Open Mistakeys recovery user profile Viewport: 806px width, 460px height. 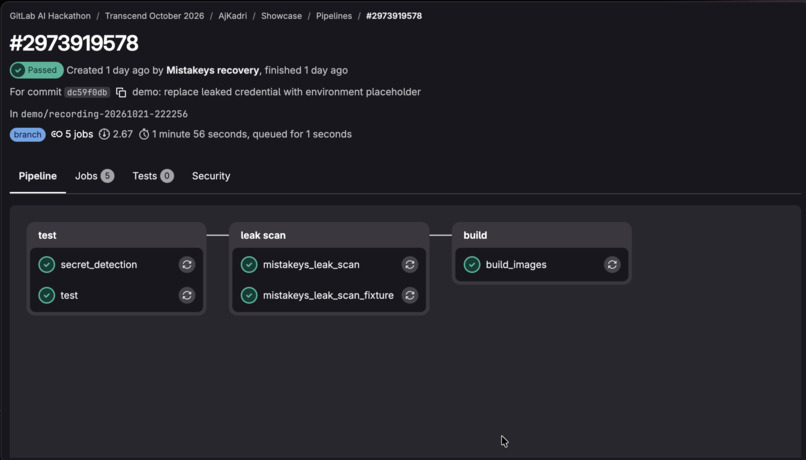(x=212, y=70)
